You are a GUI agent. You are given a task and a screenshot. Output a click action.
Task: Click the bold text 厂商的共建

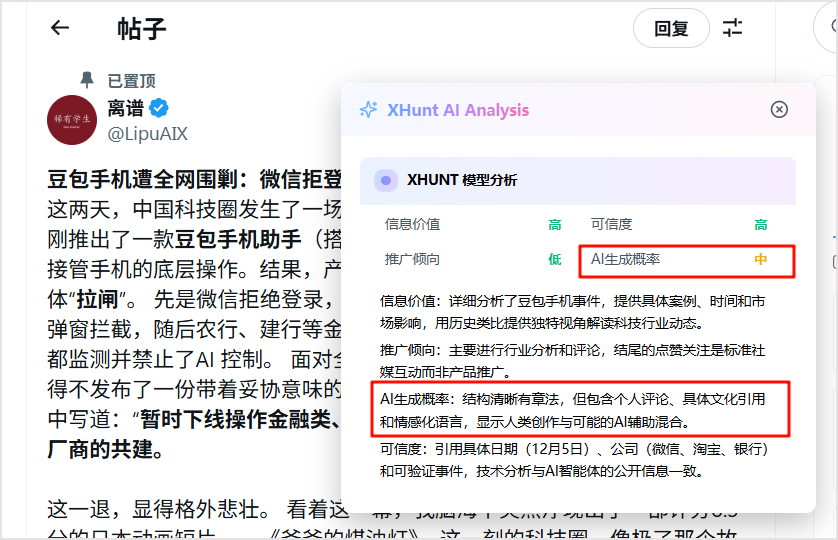(x=100, y=449)
